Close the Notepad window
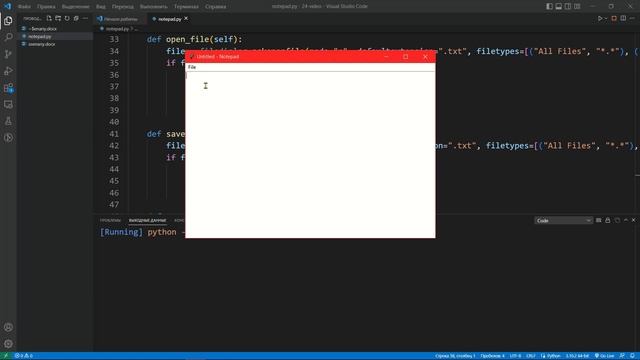This screenshot has width=640, height=360. pos(425,57)
